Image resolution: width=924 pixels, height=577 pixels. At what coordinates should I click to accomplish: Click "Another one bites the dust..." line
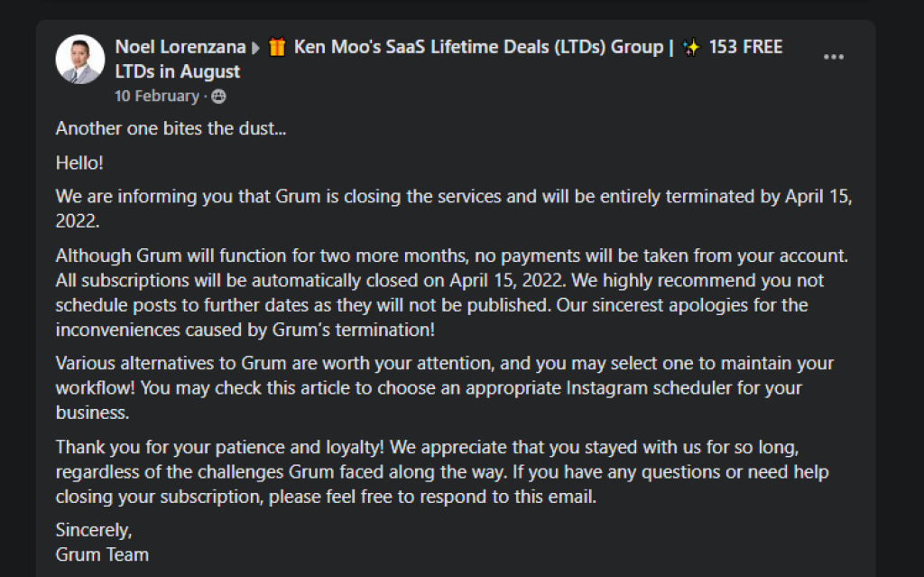pos(171,128)
